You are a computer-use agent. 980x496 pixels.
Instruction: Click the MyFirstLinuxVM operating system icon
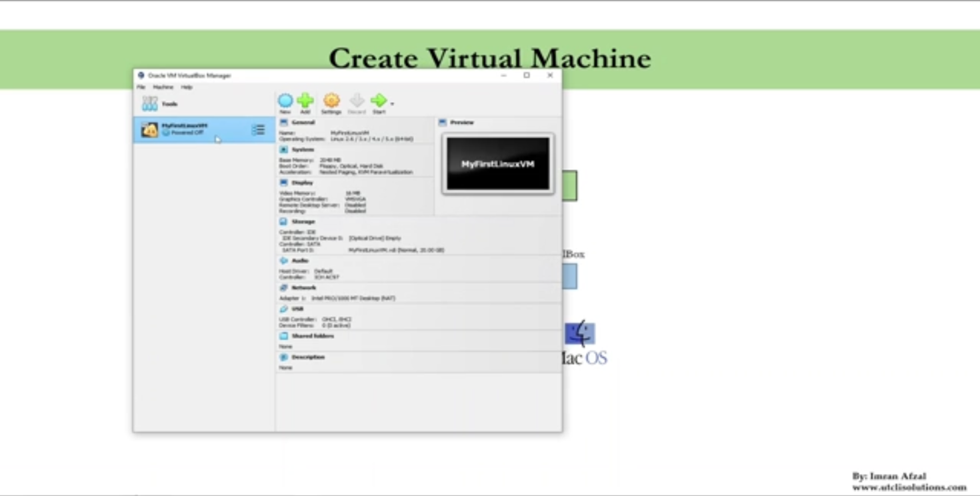tap(149, 130)
